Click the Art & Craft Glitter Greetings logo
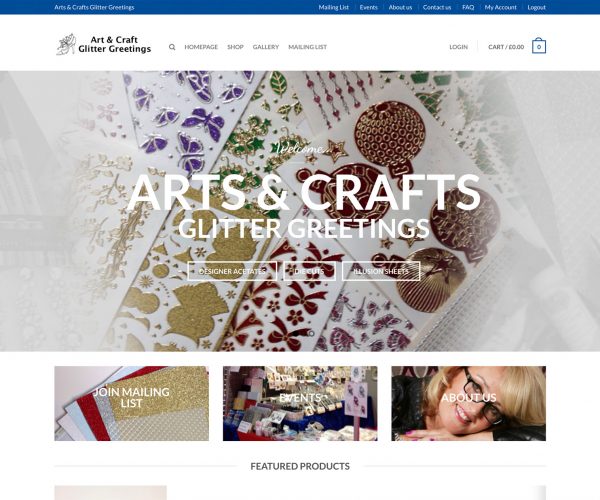This screenshot has width=600, height=500. coord(104,44)
